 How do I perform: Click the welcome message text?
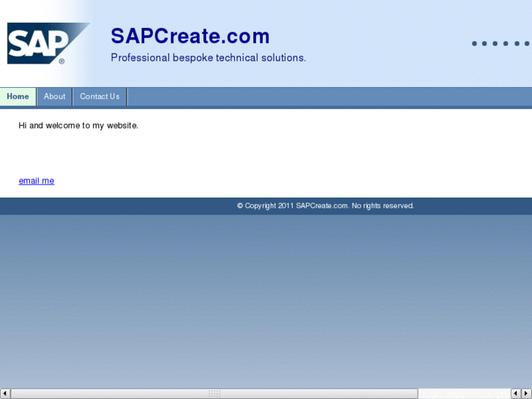[x=78, y=126]
